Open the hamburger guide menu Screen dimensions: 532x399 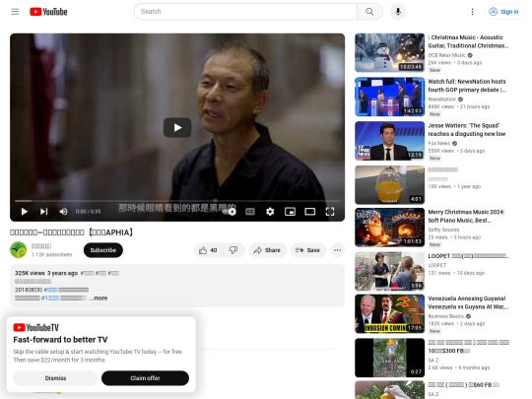(15, 12)
